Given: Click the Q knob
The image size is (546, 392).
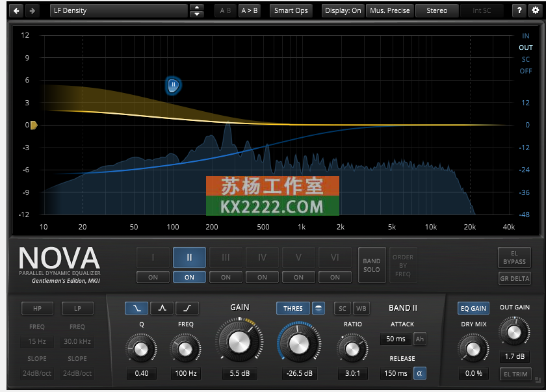Looking at the screenshot, I should (x=141, y=348).
